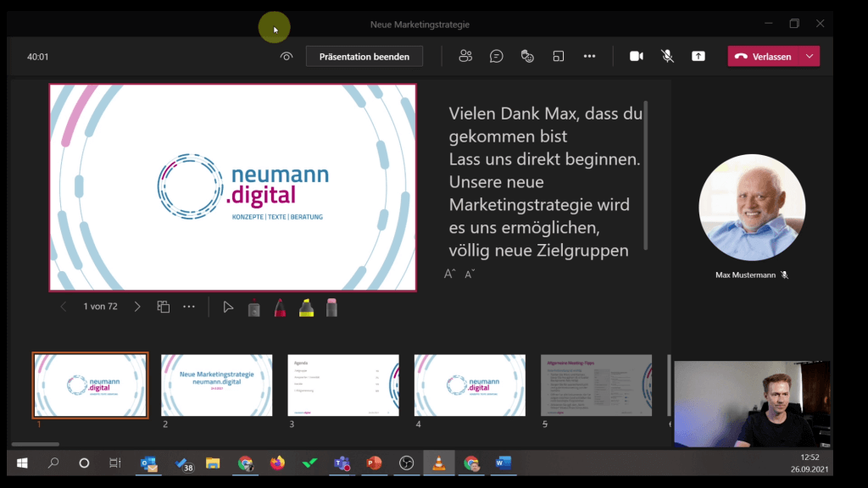Select the laser pointer tool
Viewport: 868px width, 488px height.
point(254,308)
